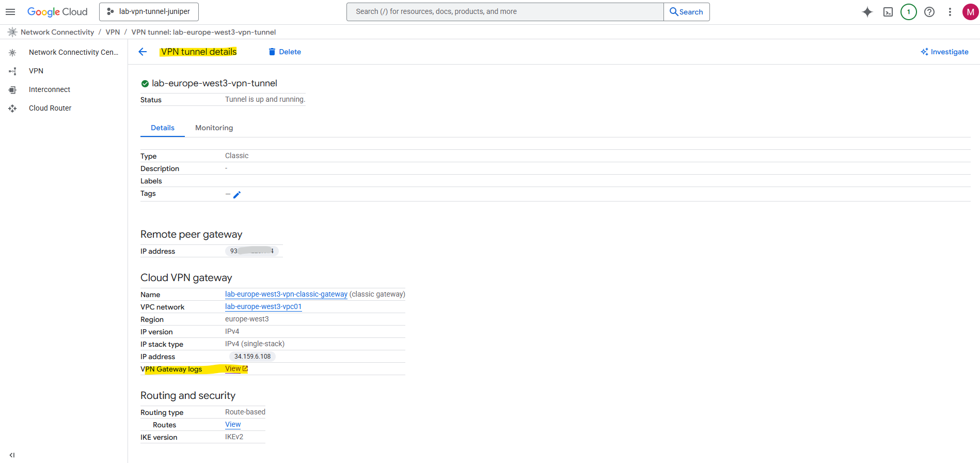Open Cloud Router in the sidebar
The height and width of the screenshot is (463, 980).
pyautogui.click(x=50, y=108)
